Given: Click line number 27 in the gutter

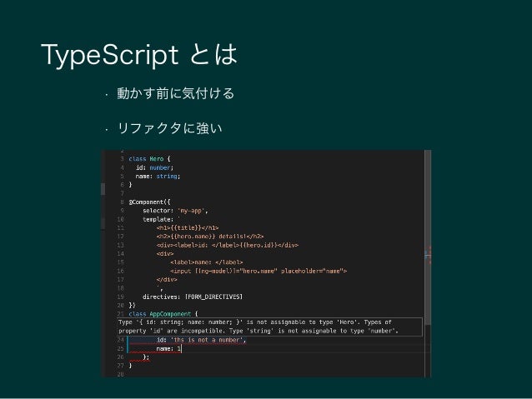Looking at the screenshot, I should coord(121,366).
